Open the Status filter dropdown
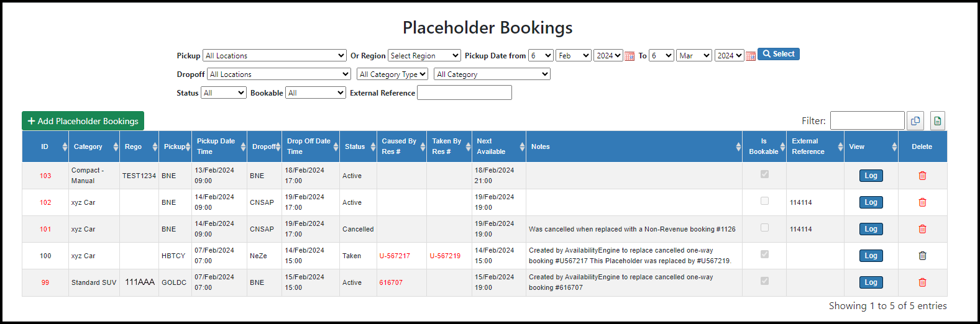 (224, 93)
